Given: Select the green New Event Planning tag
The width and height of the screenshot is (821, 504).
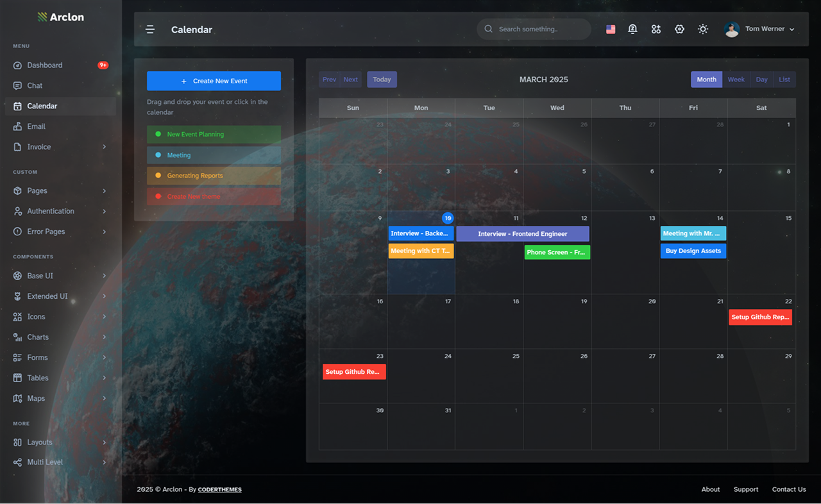Looking at the screenshot, I should coord(214,135).
